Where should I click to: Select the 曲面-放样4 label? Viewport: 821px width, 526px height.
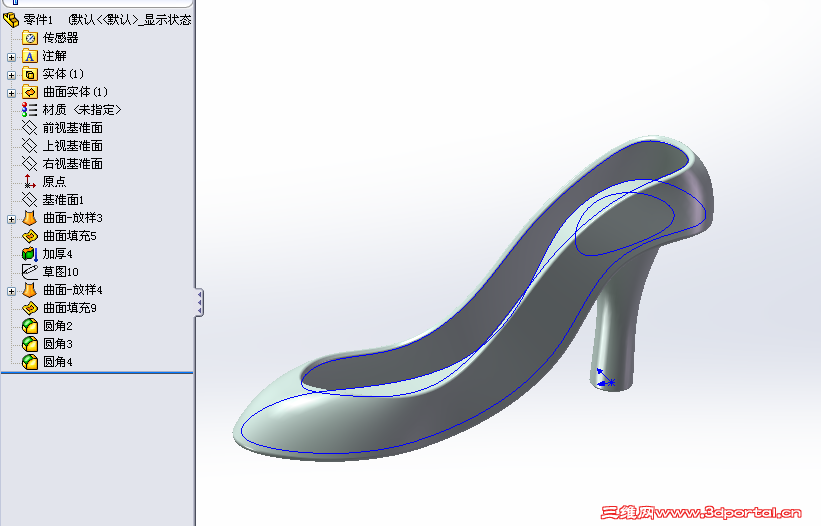coord(73,290)
